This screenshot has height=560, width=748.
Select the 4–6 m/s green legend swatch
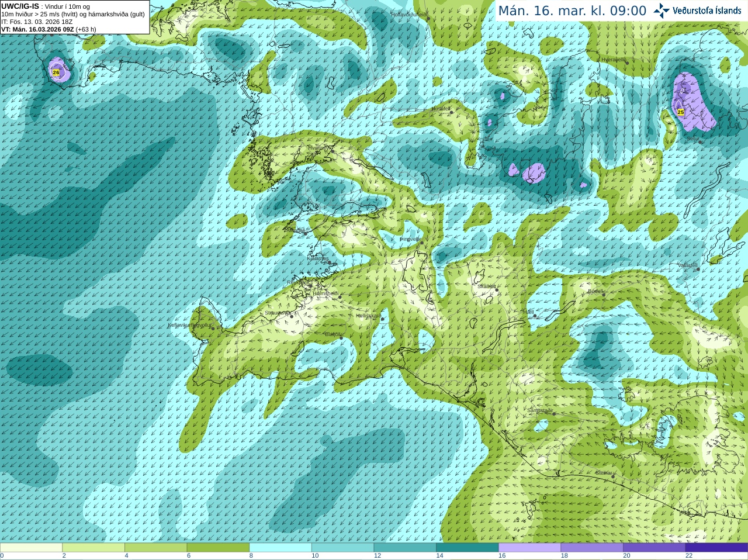[156, 548]
